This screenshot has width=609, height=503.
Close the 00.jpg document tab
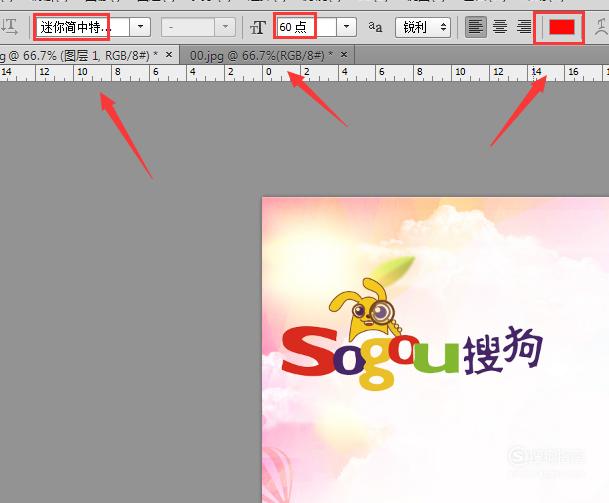pyautogui.click(x=344, y=55)
